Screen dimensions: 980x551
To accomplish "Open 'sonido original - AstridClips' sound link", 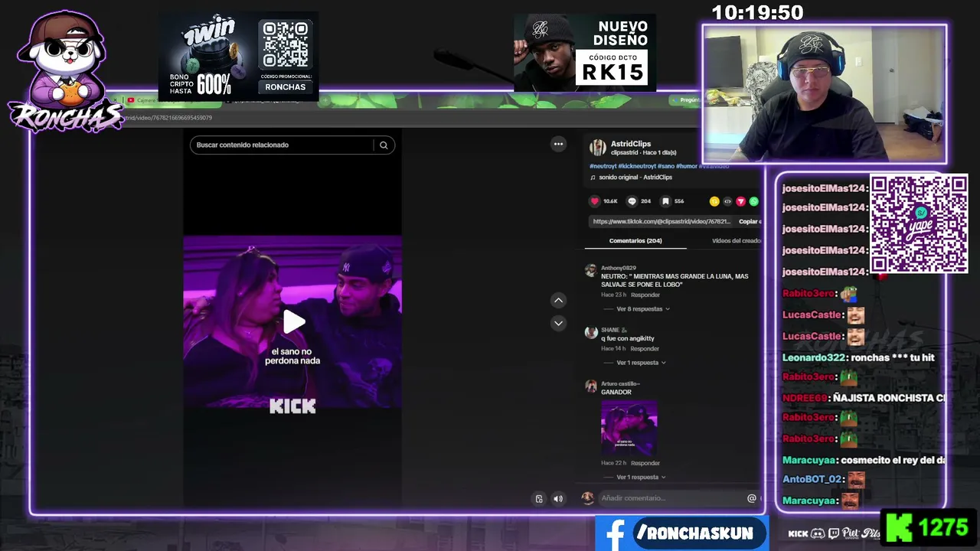I will 635,178.
